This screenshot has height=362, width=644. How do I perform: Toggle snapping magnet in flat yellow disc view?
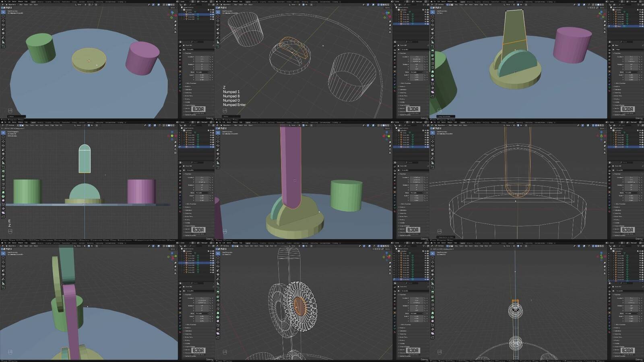pos(90,5)
